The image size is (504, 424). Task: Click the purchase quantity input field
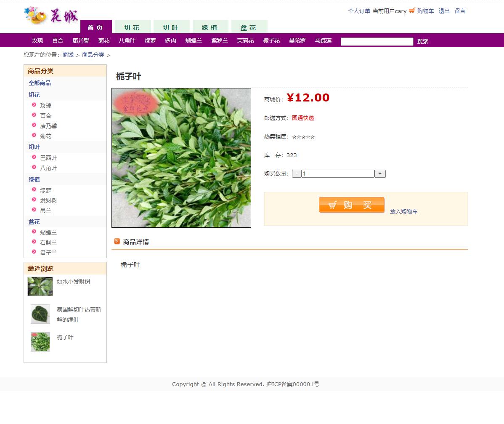pos(337,173)
